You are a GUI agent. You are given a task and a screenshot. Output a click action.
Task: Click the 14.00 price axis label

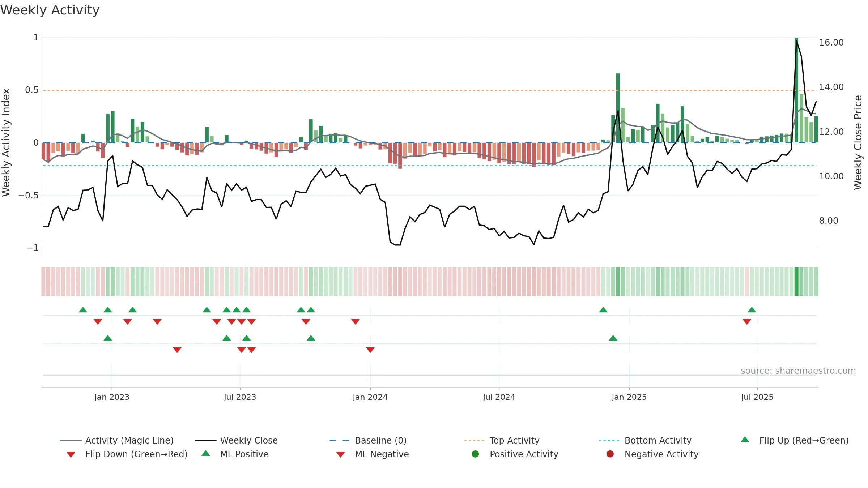click(831, 87)
